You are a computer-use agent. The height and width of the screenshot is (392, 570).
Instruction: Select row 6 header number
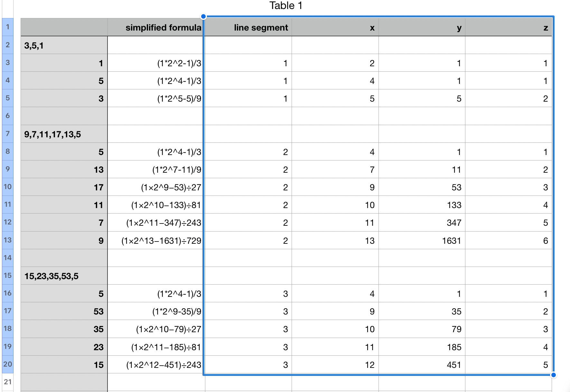click(8, 116)
